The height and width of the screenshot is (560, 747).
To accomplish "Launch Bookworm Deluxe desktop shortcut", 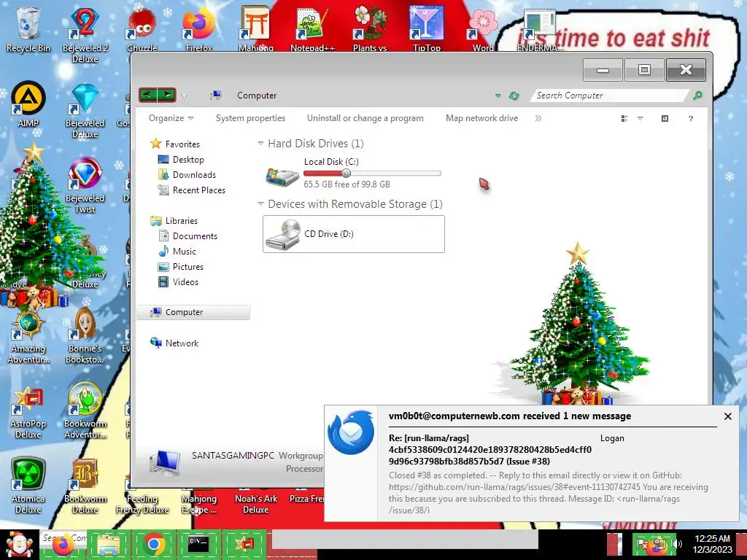I will point(85,486).
